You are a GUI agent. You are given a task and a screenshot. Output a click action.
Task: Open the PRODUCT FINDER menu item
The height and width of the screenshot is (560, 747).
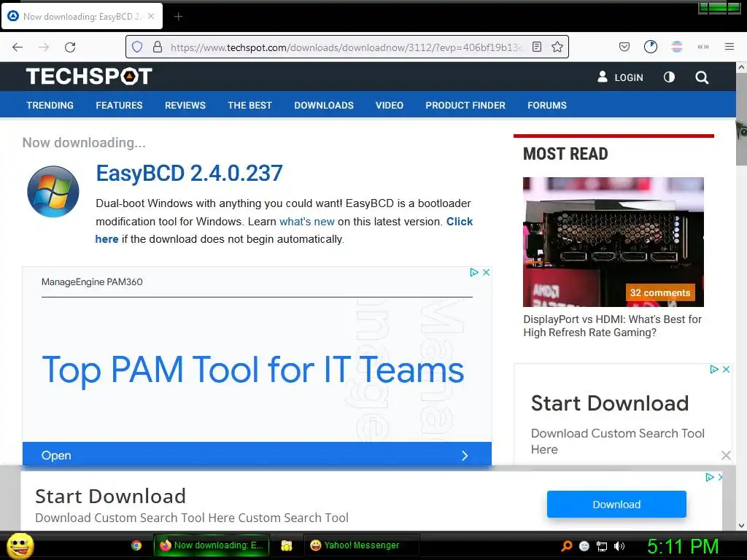[465, 105]
